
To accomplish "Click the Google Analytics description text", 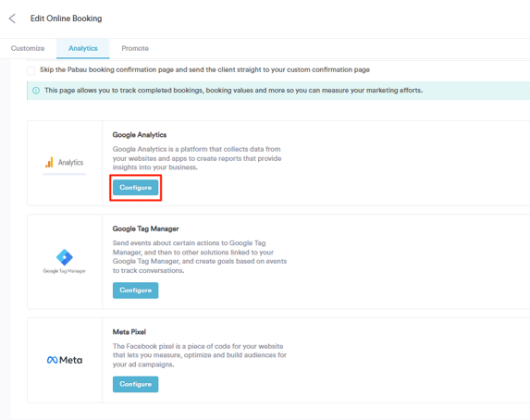I will [197, 158].
